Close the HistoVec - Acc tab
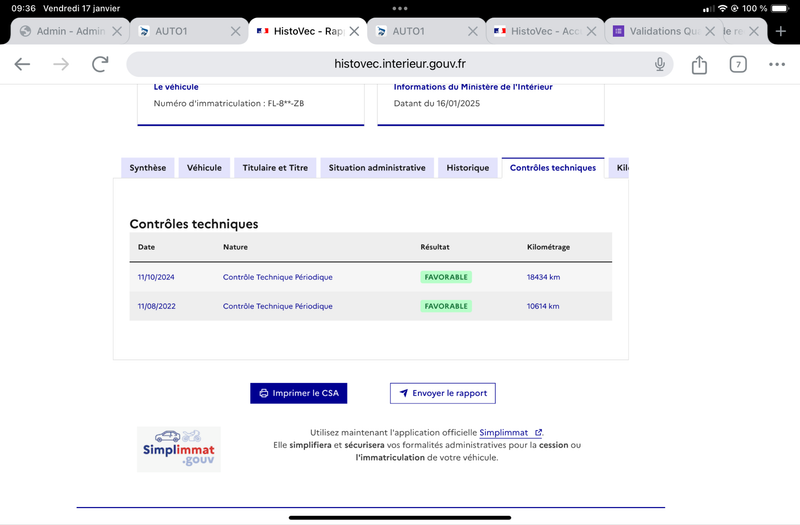 (591, 31)
